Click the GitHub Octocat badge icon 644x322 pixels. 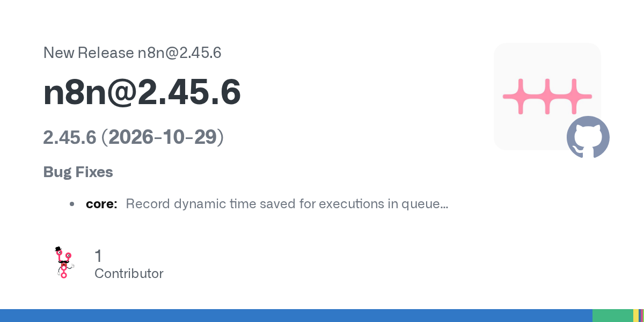click(588, 137)
